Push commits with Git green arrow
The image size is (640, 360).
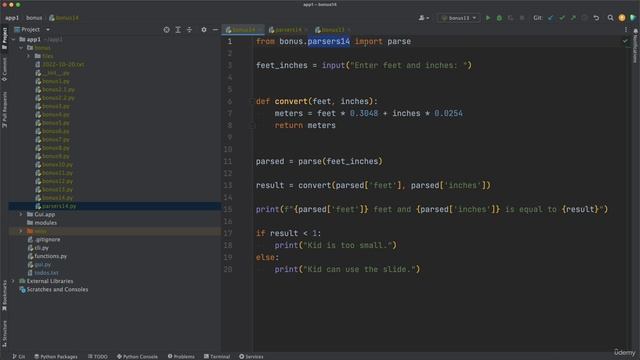573,18
